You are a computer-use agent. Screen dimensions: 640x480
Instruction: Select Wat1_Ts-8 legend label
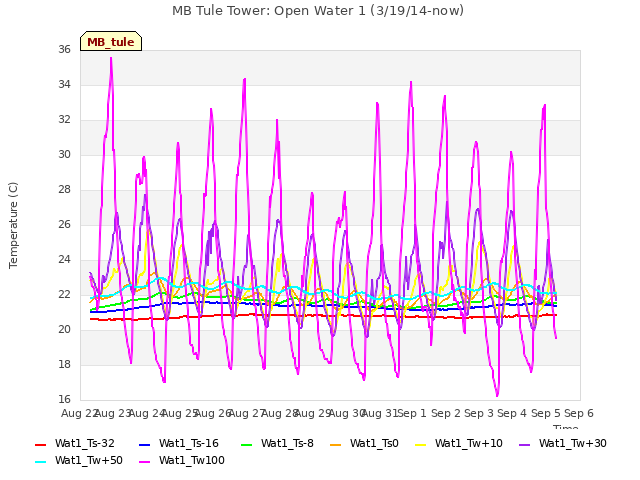click(x=287, y=443)
